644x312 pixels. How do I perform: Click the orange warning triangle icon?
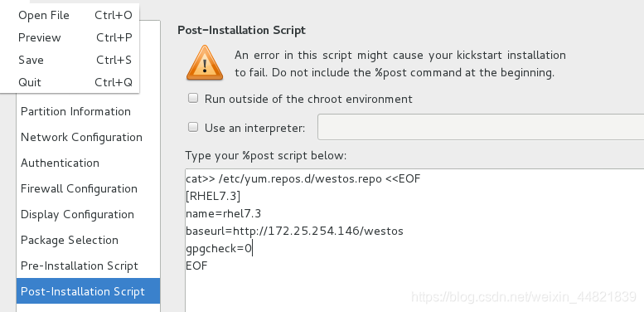[x=205, y=63]
